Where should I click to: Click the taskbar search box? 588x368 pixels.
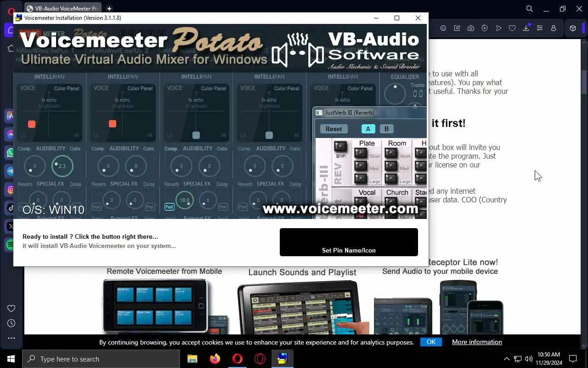coord(101,359)
